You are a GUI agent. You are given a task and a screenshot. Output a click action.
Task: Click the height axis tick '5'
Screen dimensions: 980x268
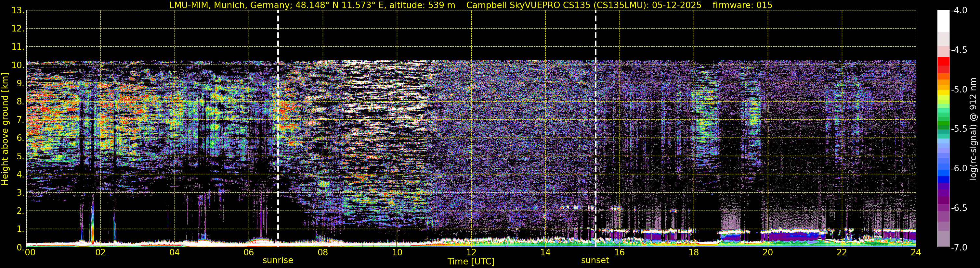[20, 156]
